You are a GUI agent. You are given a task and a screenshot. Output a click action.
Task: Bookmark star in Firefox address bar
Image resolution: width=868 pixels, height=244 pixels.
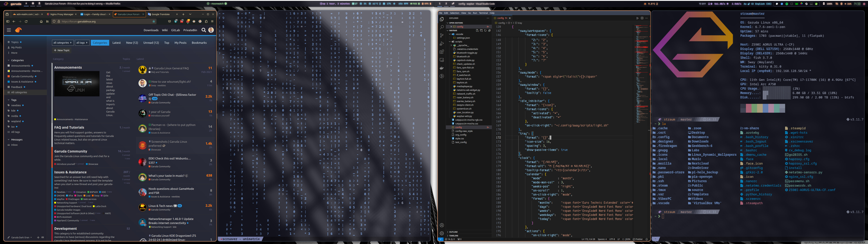(154, 21)
